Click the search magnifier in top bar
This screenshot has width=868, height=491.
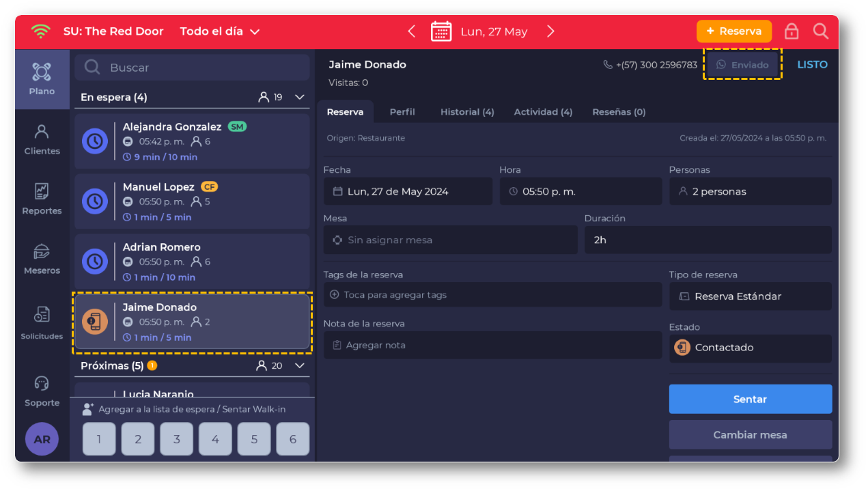[x=820, y=31]
